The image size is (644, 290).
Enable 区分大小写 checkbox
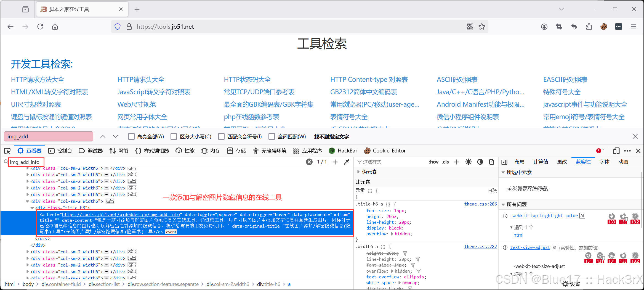tap(174, 136)
